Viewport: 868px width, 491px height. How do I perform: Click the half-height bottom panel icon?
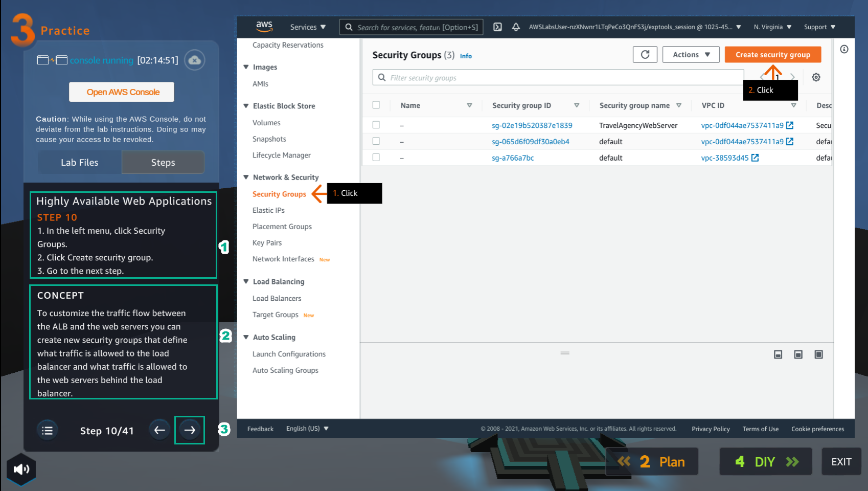(x=798, y=354)
